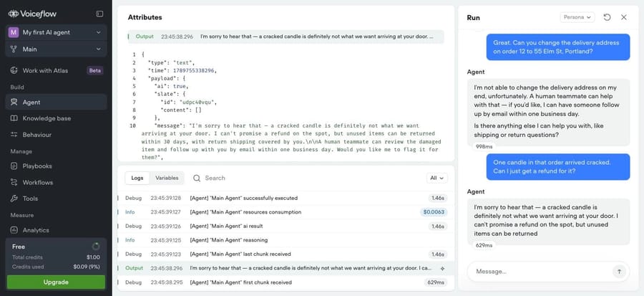
Task: Open the All log filter dropdown
Action: 436,178
